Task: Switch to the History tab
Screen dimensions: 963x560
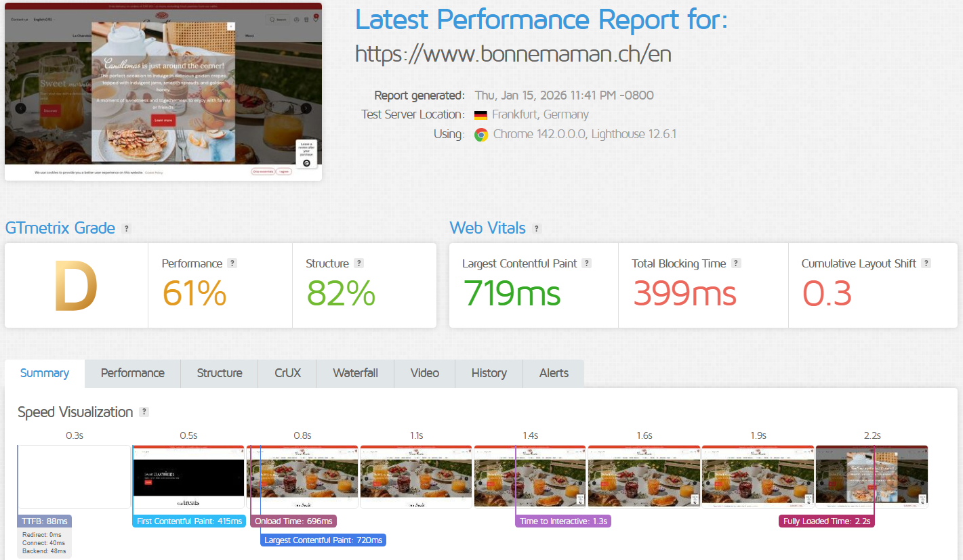Action: (489, 373)
